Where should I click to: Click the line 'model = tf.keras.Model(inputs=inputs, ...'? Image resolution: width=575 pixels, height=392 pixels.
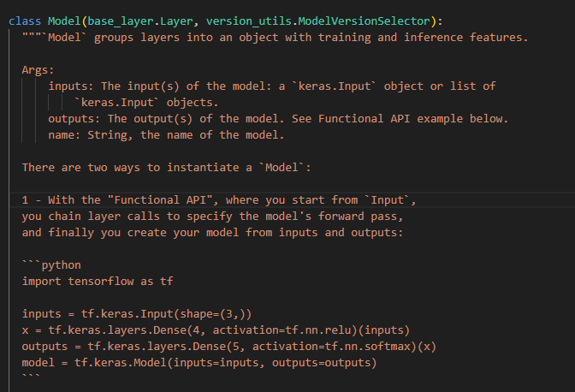199,363
